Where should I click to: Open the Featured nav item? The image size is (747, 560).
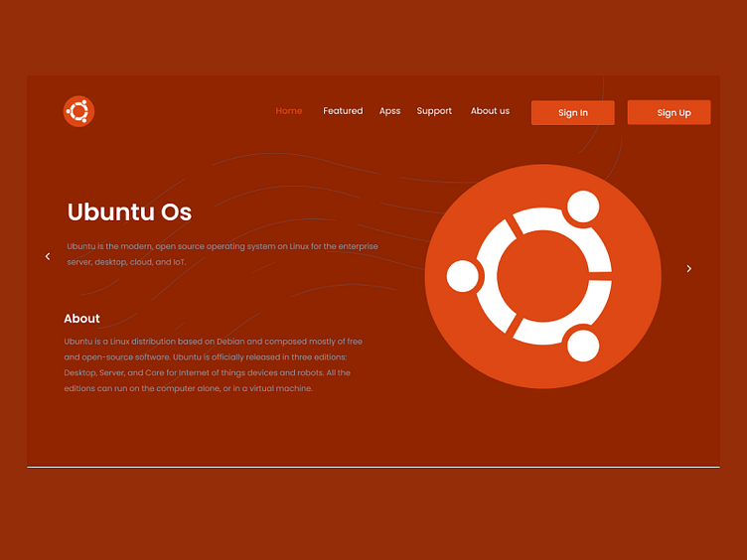coord(343,111)
